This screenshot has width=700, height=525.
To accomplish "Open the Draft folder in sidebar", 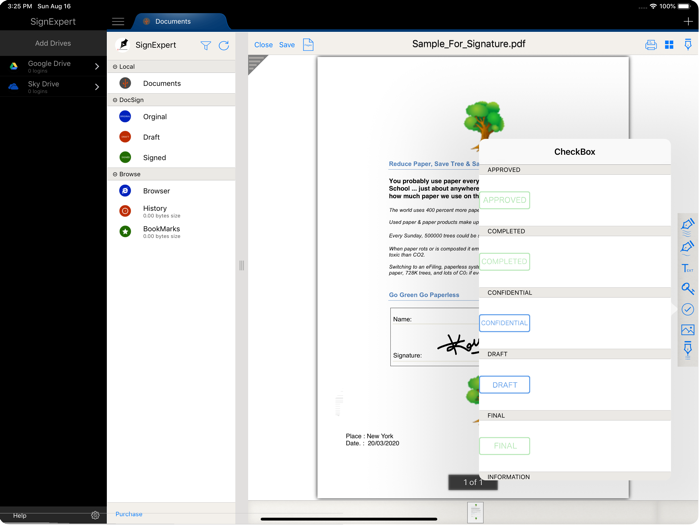I will coord(171,137).
